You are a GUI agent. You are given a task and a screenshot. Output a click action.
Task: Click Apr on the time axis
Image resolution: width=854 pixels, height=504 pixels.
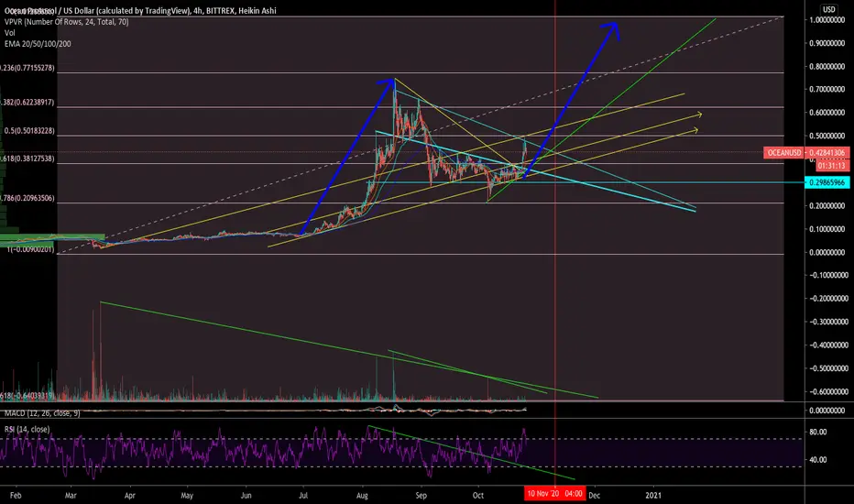(129, 496)
